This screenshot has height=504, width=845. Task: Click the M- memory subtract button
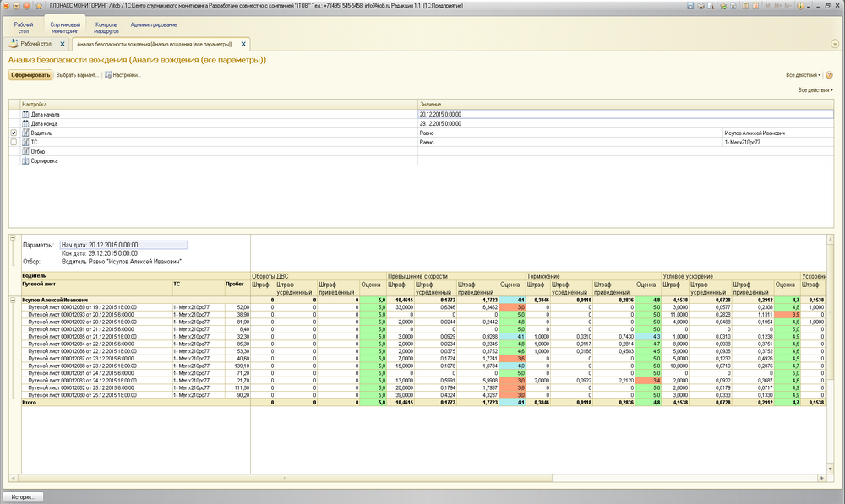pyautogui.click(x=788, y=6)
